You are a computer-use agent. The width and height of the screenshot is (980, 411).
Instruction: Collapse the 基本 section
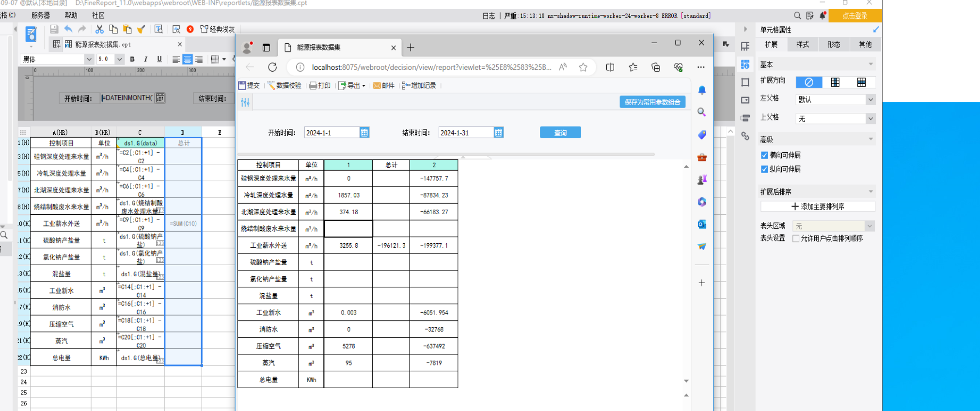pyautogui.click(x=870, y=64)
